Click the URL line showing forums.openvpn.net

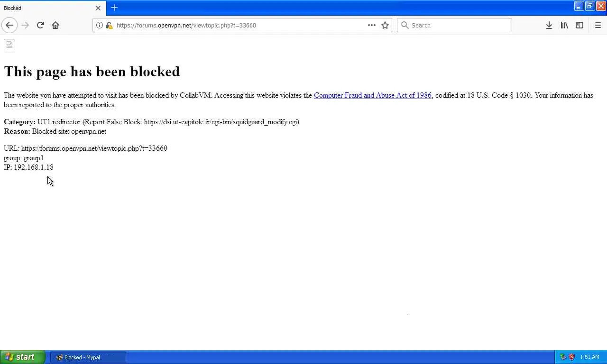click(x=85, y=148)
